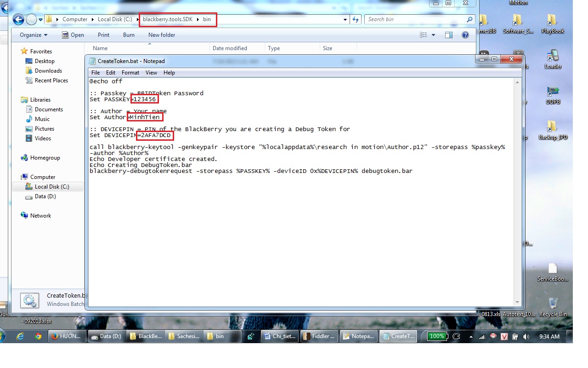This screenshot has height=368, width=588.
Task: Switch to the Data (D:) taskbar window
Action: click(107, 336)
